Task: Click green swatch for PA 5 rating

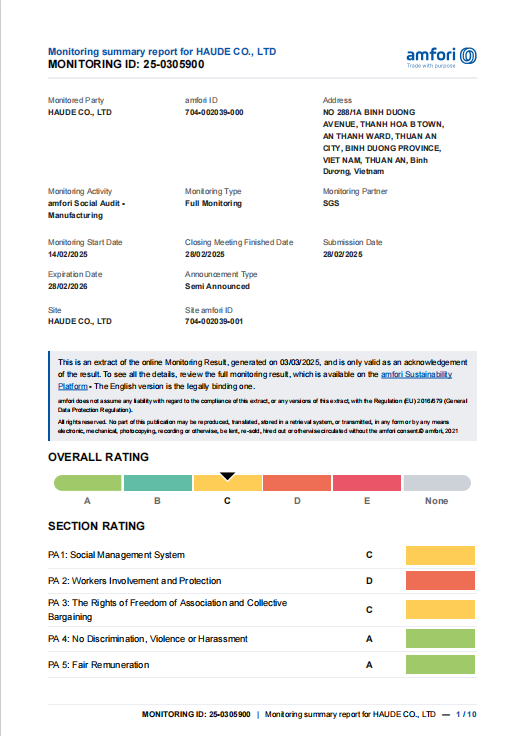Action: tap(440, 665)
